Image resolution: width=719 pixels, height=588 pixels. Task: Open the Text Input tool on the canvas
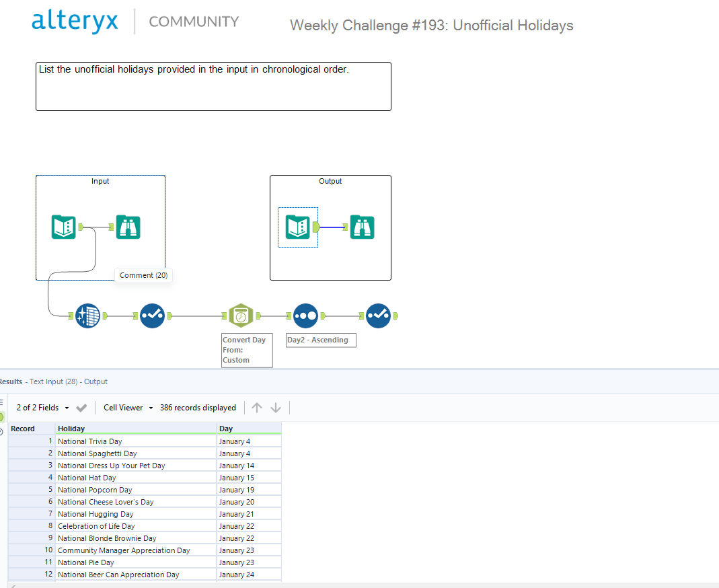click(87, 316)
